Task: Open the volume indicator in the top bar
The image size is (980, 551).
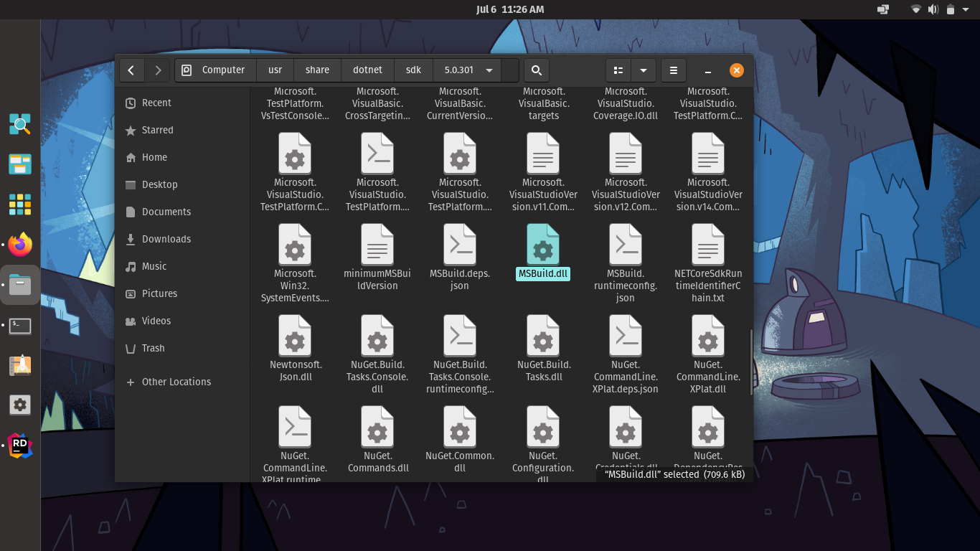Action: (x=933, y=9)
